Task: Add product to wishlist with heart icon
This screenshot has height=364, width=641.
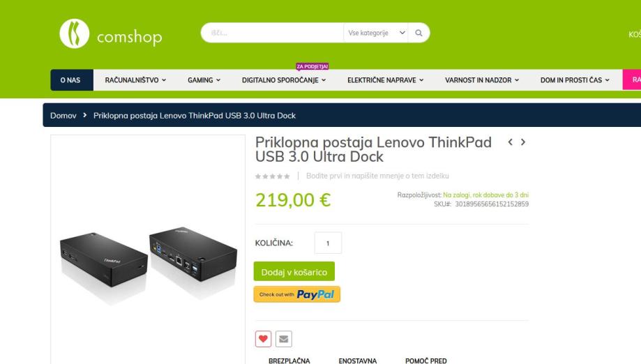Action: (263, 339)
